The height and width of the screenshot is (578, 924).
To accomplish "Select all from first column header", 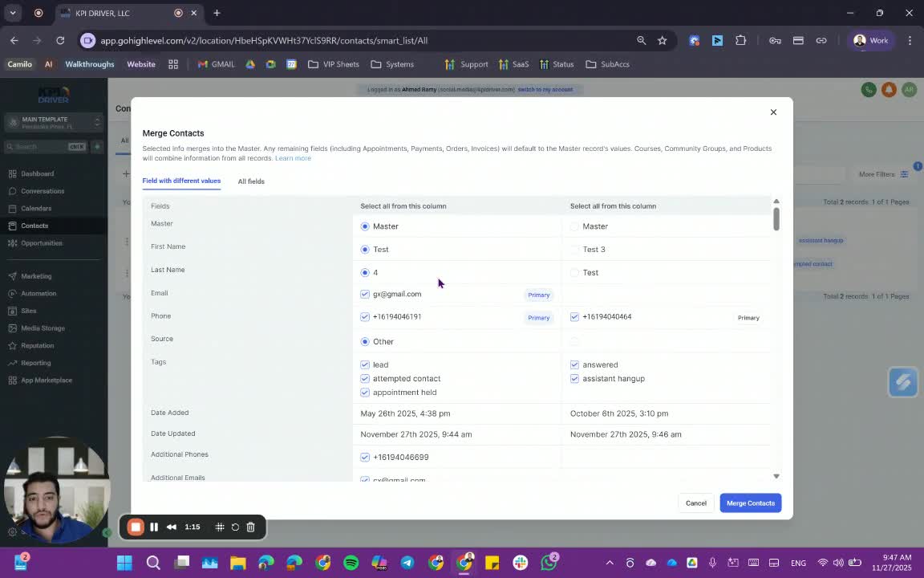I will coord(403,206).
